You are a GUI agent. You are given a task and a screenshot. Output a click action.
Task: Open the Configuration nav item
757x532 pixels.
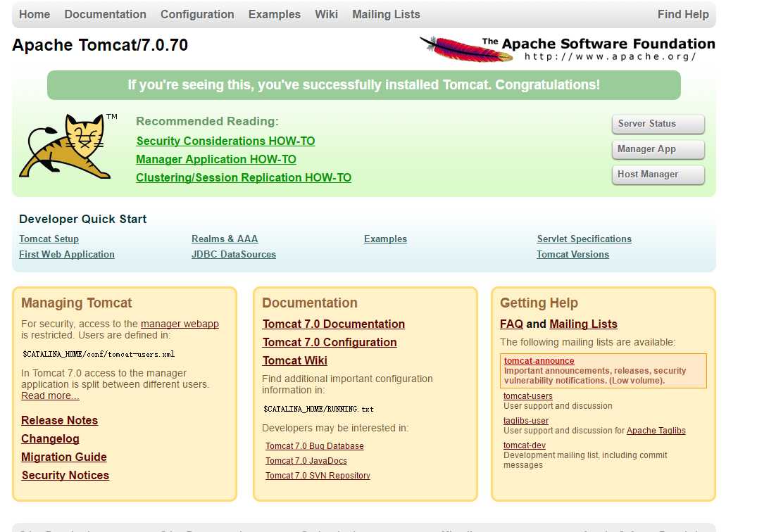coord(197,15)
